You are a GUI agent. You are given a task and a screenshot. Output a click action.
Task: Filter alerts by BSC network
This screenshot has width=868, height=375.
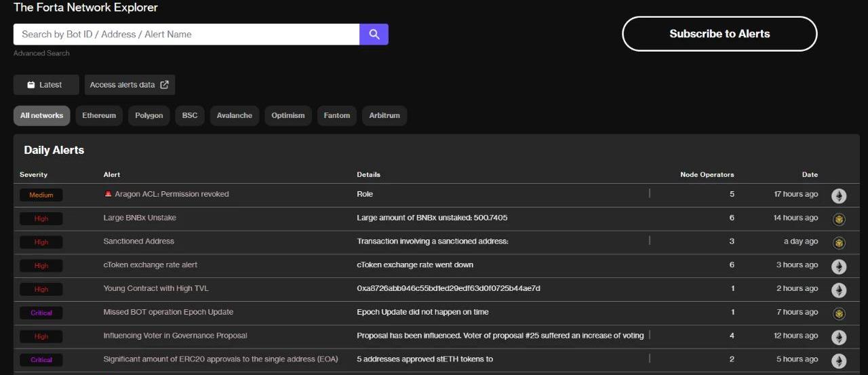coord(190,115)
